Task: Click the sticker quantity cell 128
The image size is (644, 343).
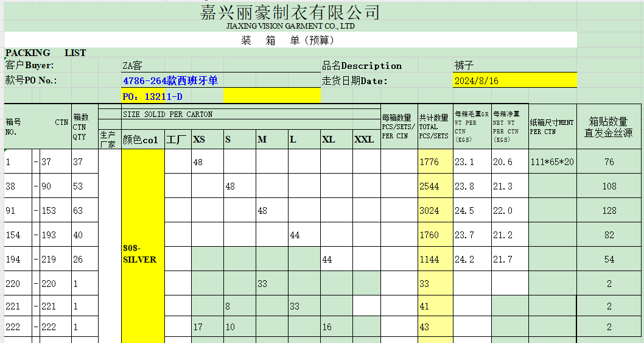Action: (x=609, y=211)
